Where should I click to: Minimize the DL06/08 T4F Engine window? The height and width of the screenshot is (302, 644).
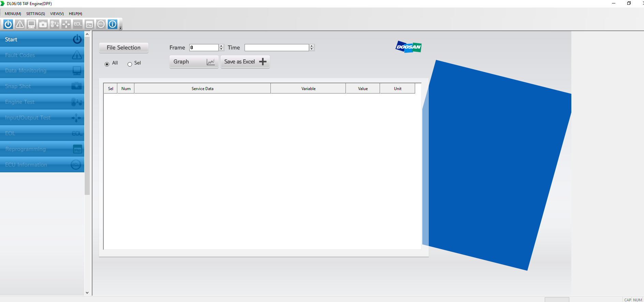pos(614,3)
